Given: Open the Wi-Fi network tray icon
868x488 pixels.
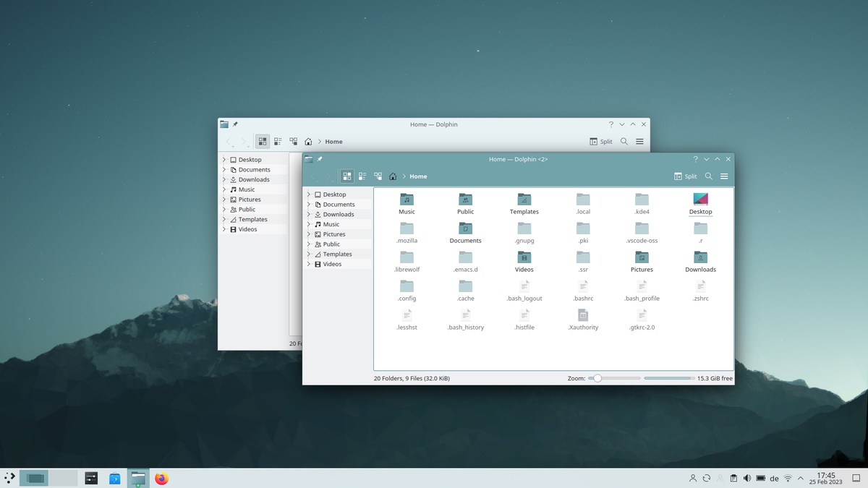Looking at the screenshot, I should coord(788,479).
